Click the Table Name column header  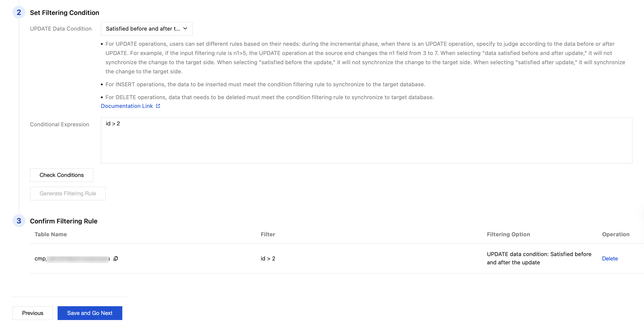50,234
